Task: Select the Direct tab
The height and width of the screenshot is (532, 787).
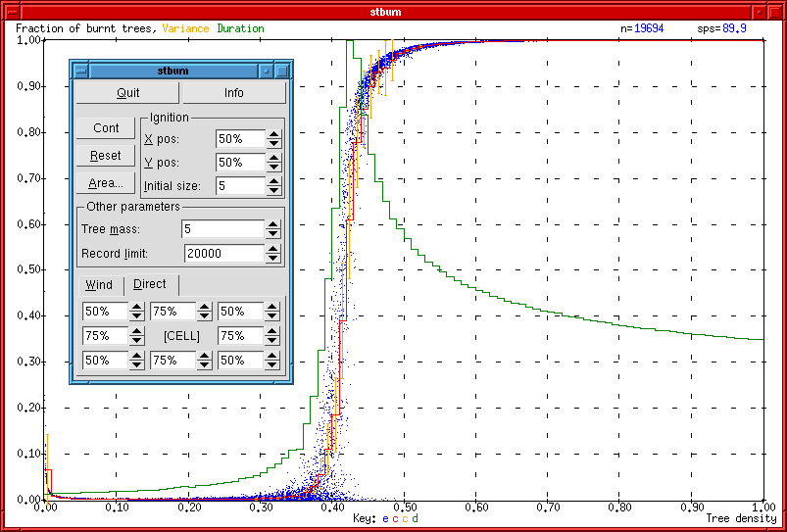Action: (x=150, y=284)
